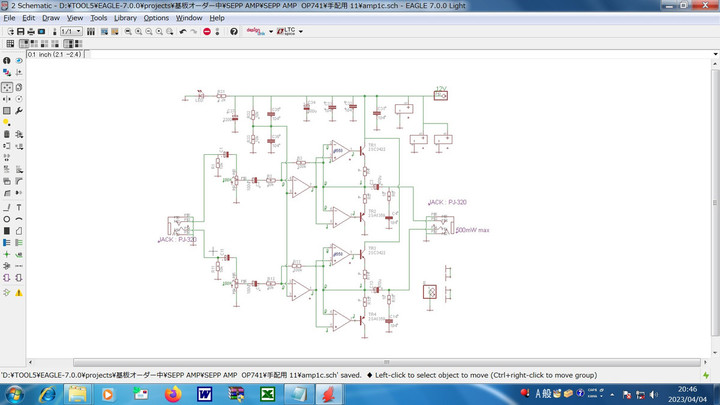This screenshot has width=720, height=405.
Task: Open Firefox from the taskbar
Action: (172, 394)
